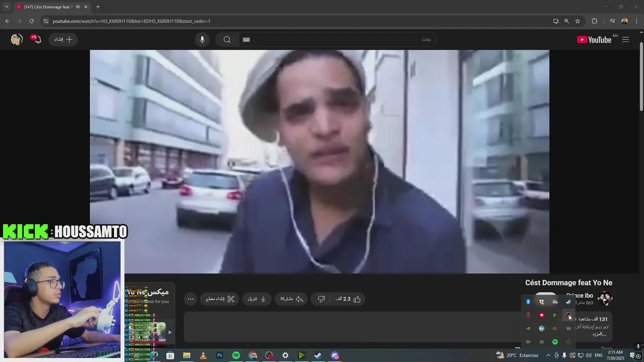The image size is (644, 362).
Task: Open Spotify from taskbar
Action: click(x=236, y=355)
